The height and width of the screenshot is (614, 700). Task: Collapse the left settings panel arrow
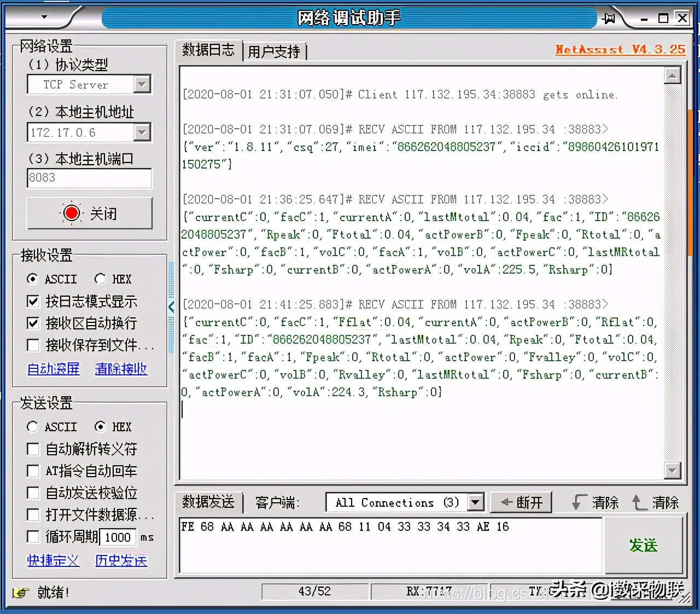coord(171,306)
